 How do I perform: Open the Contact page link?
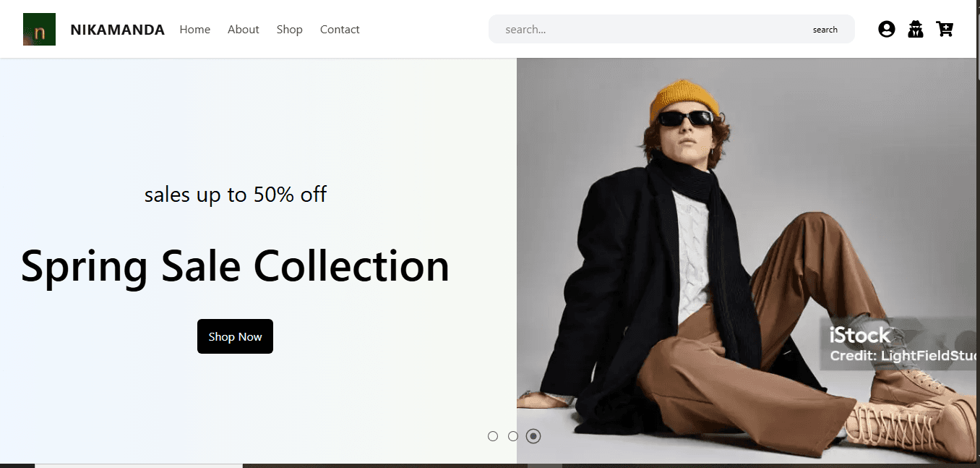(340, 29)
